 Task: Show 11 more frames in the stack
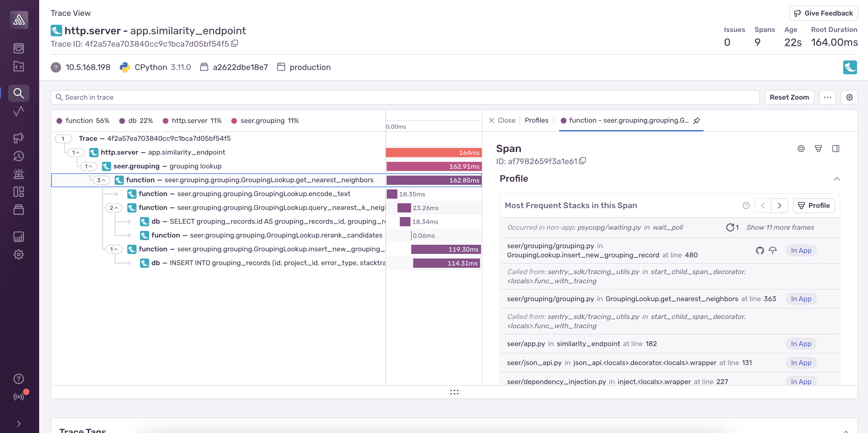pos(780,227)
